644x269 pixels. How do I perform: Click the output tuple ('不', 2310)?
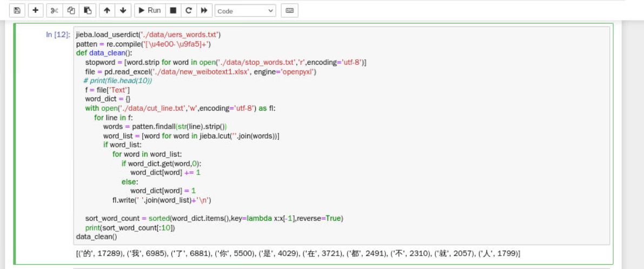click(x=411, y=253)
